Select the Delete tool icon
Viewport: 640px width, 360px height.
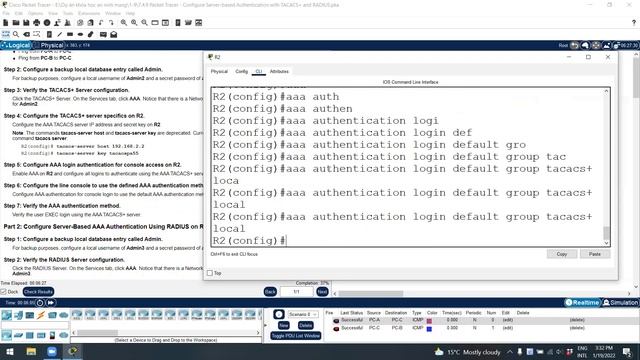point(27,34)
